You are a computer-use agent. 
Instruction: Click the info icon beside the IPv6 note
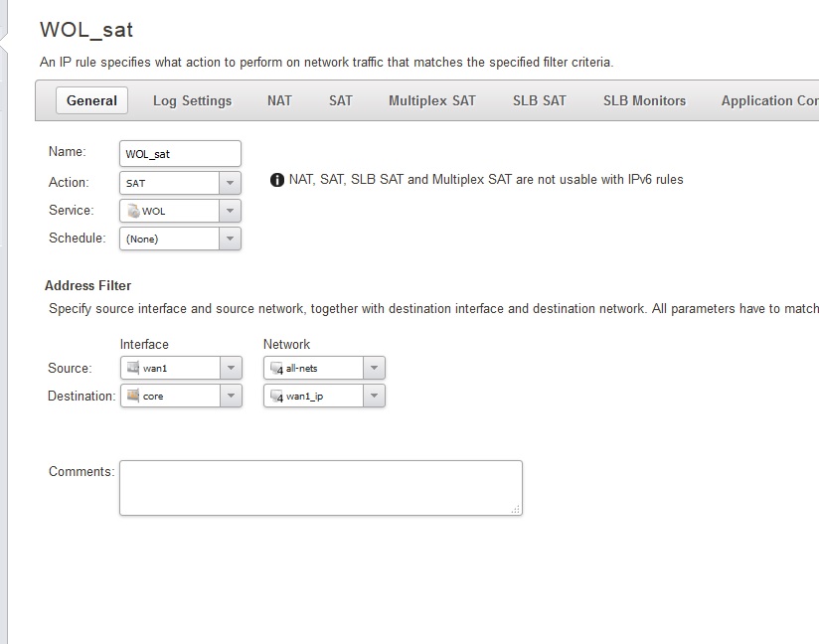pyautogui.click(x=277, y=180)
